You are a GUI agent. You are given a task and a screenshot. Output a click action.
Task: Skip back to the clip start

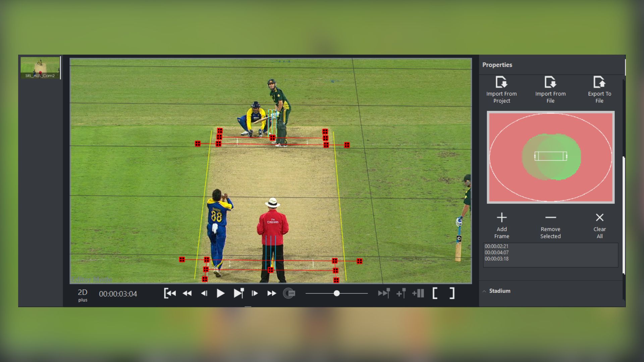pyautogui.click(x=170, y=293)
